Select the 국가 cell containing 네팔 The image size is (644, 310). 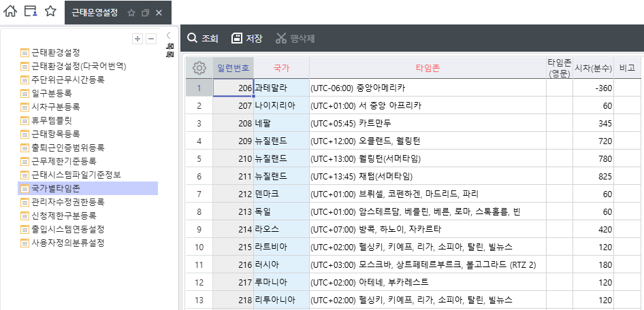[280, 123]
